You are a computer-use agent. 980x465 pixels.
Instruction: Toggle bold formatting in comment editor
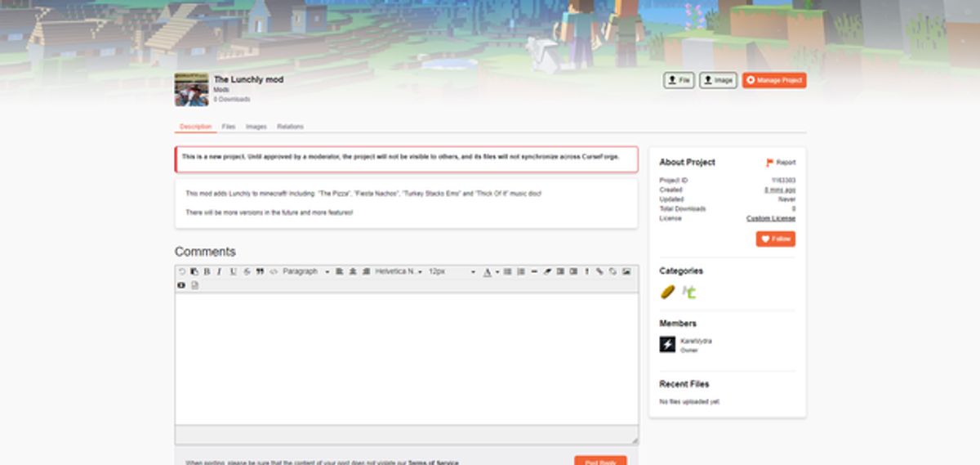[207, 271]
